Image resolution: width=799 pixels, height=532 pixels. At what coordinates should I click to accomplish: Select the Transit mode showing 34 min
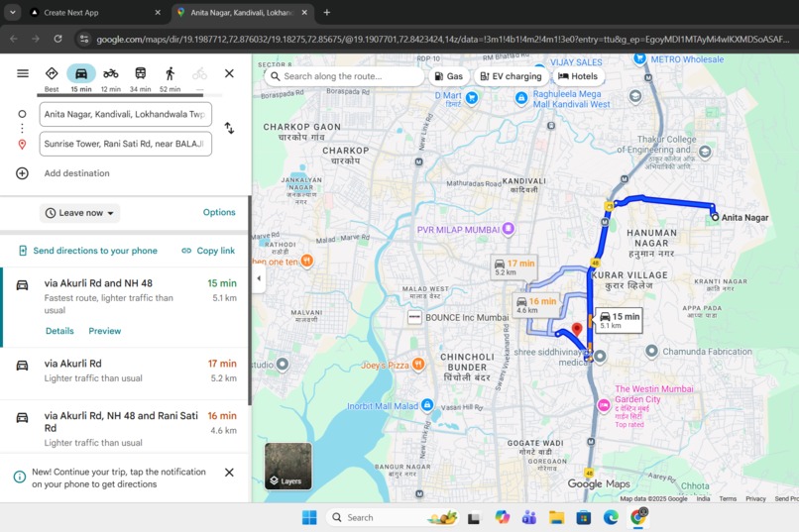[x=140, y=73]
